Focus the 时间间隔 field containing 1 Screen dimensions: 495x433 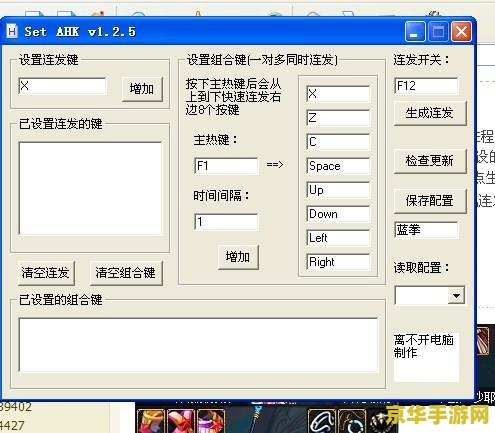[226, 222]
